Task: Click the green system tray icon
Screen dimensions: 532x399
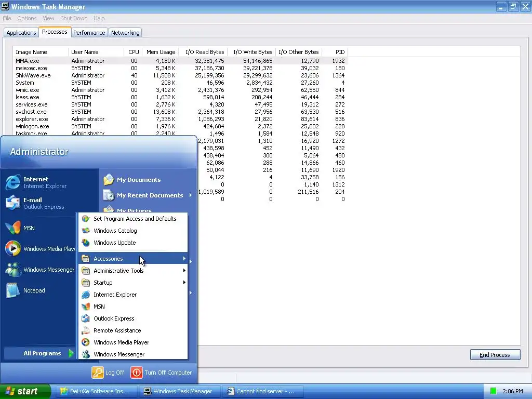Action: [x=494, y=391]
